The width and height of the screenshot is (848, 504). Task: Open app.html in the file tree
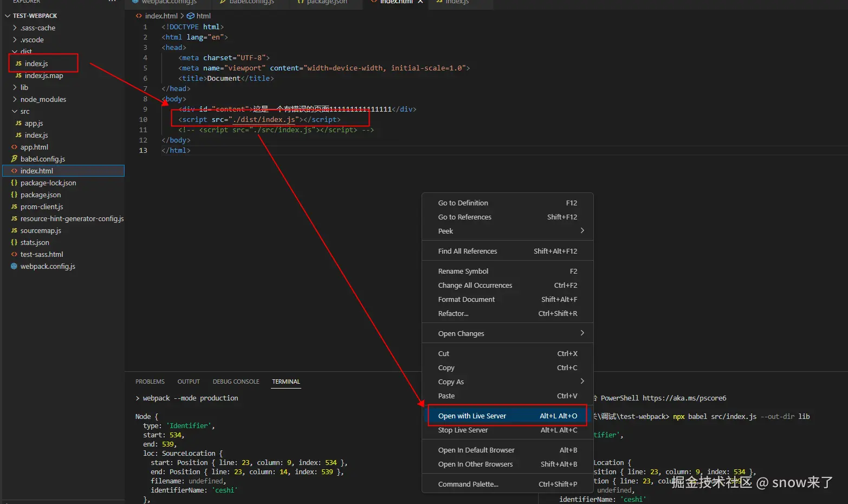(34, 147)
